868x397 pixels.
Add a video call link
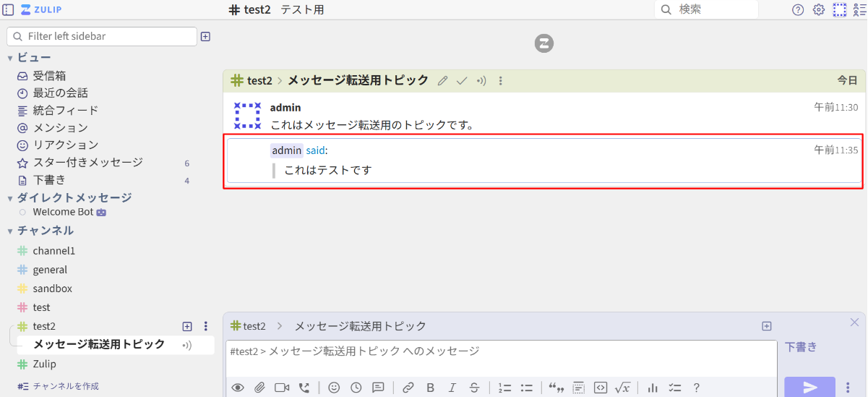click(x=282, y=388)
